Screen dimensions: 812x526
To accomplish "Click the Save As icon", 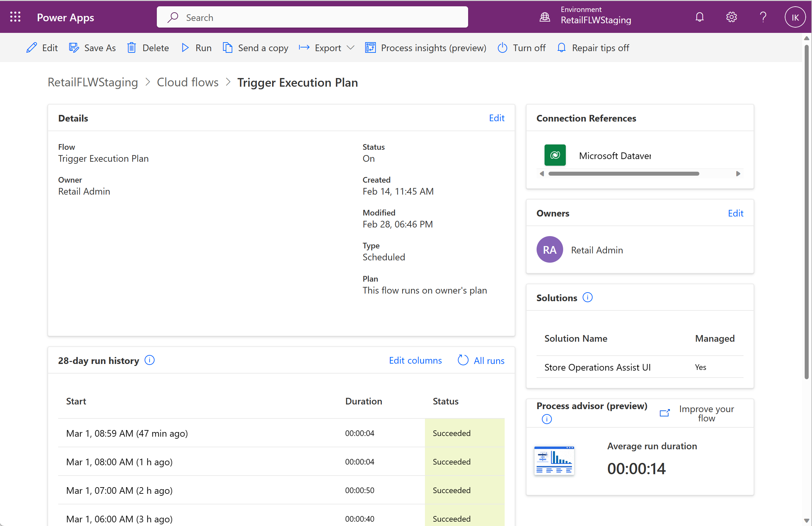I will [x=74, y=47].
